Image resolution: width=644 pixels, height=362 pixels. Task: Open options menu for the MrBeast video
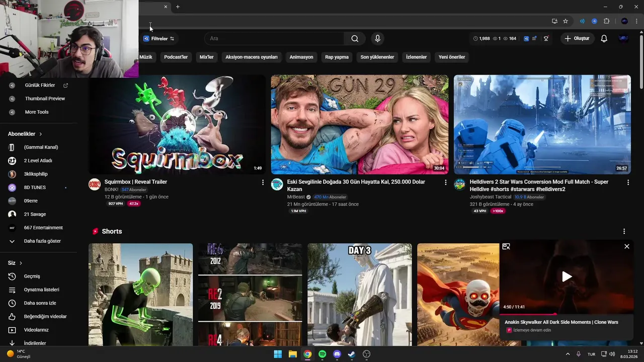coord(445,183)
